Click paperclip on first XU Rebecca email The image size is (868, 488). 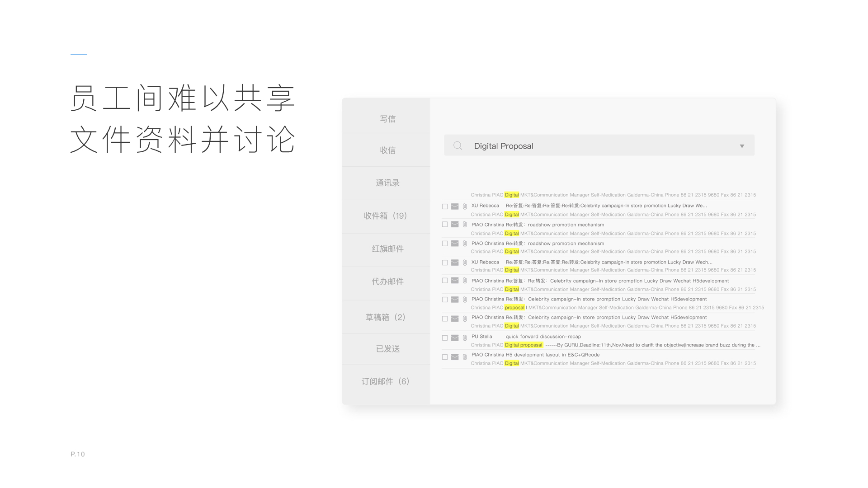click(465, 206)
